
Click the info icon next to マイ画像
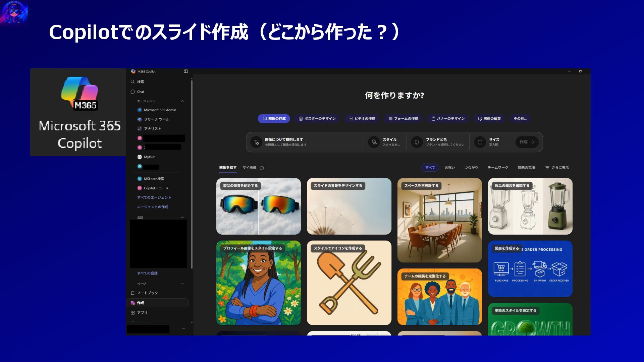[262, 168]
